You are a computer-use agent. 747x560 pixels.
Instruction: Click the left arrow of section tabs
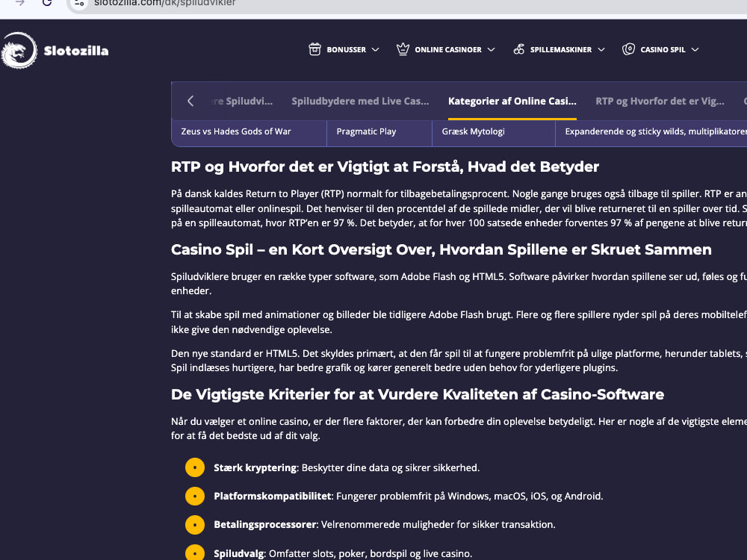click(x=190, y=101)
